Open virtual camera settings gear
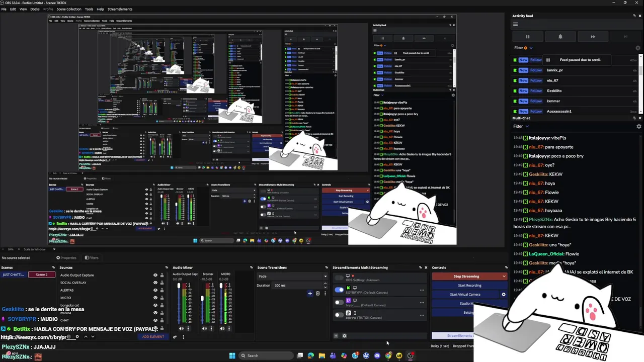This screenshot has height=362, width=644. point(504,295)
